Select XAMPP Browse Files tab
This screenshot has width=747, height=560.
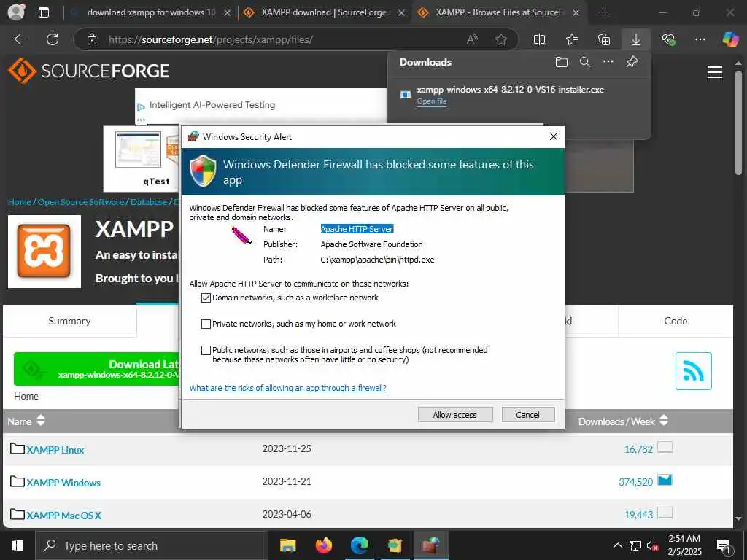(x=498, y=12)
